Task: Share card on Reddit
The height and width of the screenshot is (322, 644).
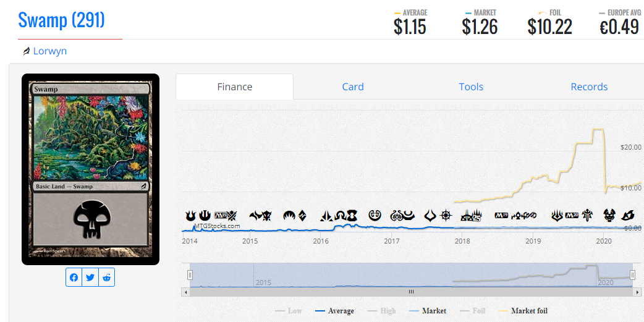Action: 107,278
